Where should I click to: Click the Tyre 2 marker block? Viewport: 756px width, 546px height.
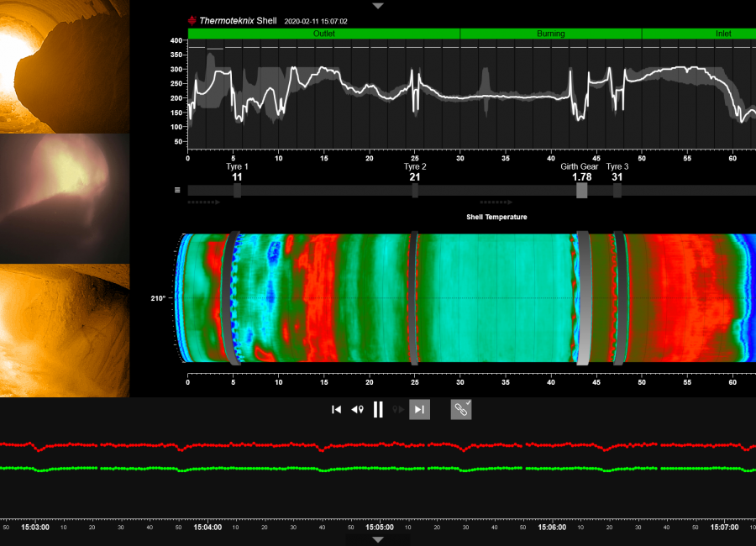(x=415, y=191)
